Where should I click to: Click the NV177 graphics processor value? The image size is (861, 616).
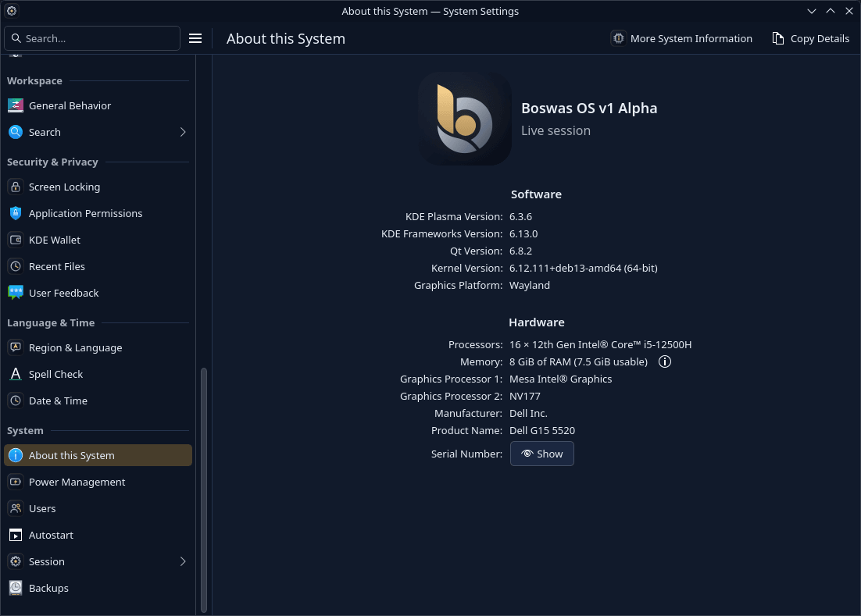(524, 396)
